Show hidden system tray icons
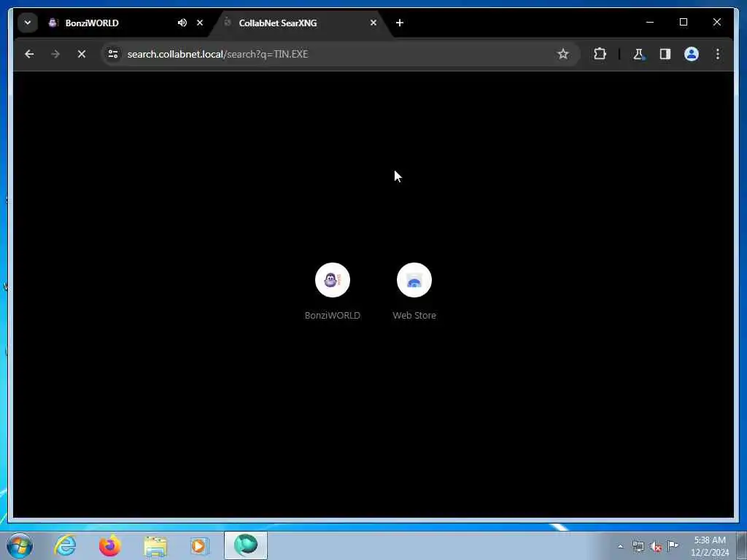 click(x=620, y=546)
